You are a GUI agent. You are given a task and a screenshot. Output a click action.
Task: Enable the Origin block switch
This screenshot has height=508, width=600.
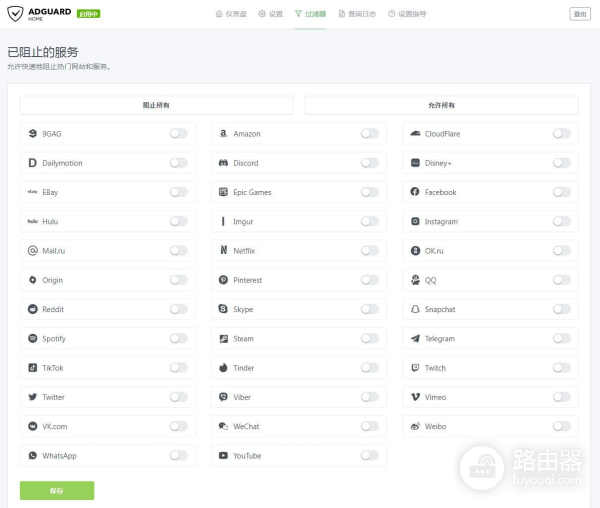[x=179, y=280]
